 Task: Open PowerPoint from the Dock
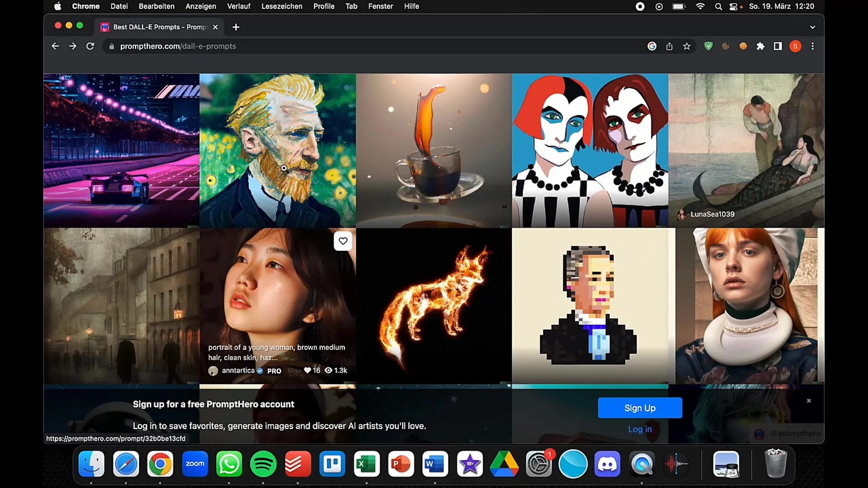(401, 464)
